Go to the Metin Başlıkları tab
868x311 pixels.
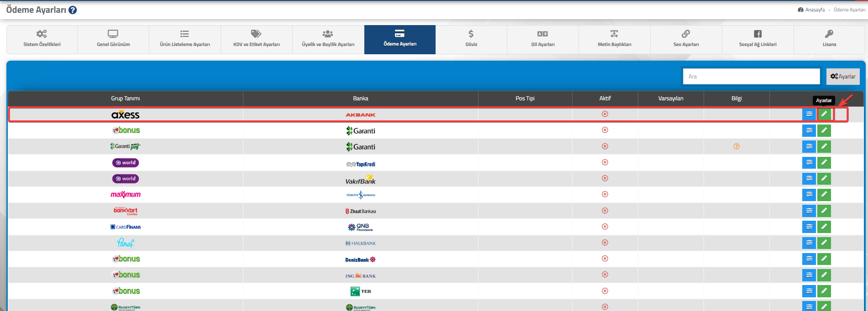point(615,39)
